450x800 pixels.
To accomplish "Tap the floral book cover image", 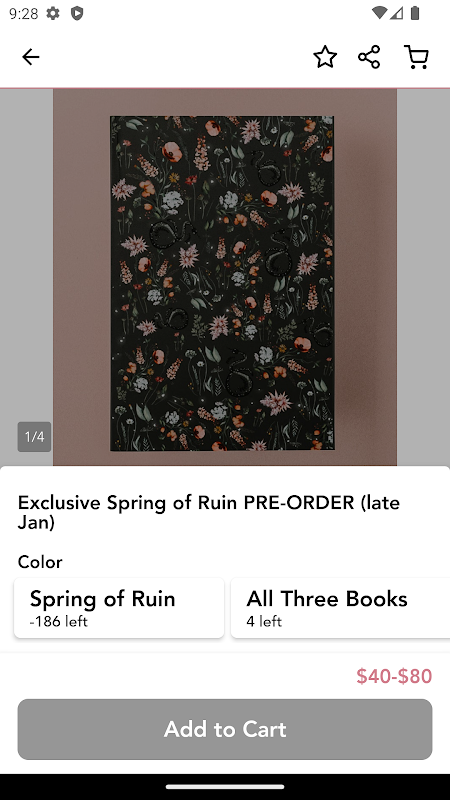I will coord(222,283).
